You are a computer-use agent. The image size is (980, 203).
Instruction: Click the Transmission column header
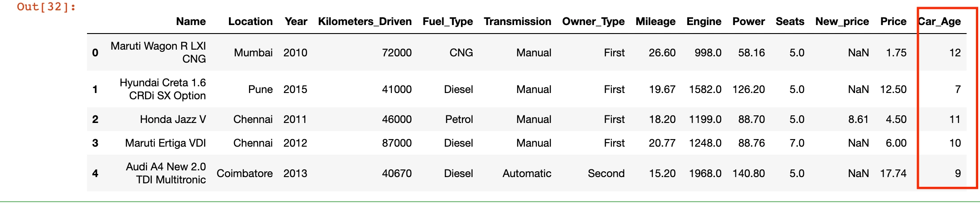(517, 21)
